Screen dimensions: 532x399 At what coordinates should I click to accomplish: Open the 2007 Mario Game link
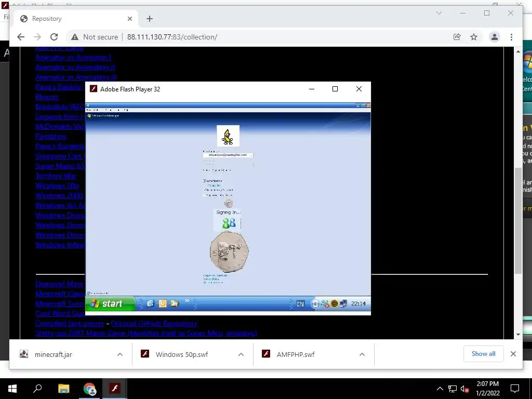click(x=146, y=333)
